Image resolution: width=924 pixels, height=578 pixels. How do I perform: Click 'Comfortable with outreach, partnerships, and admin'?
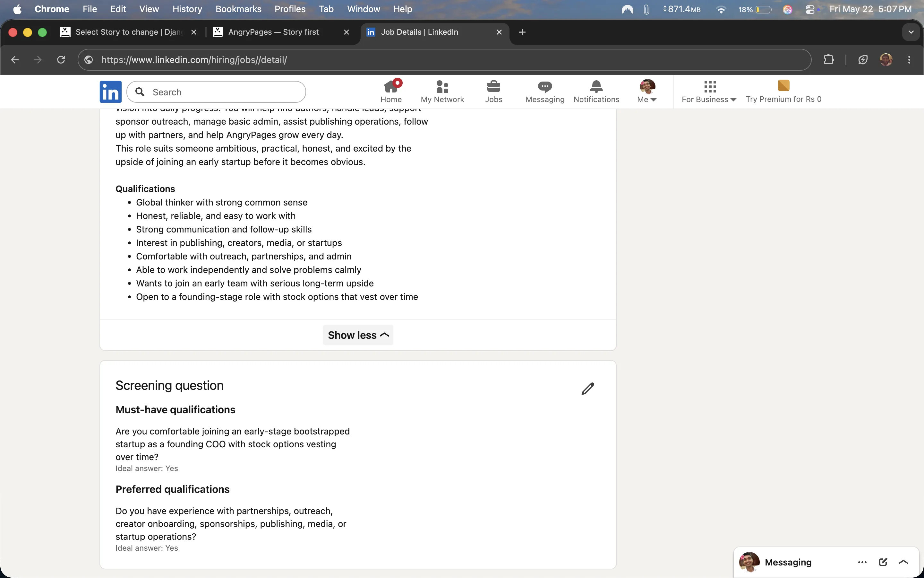244,256
